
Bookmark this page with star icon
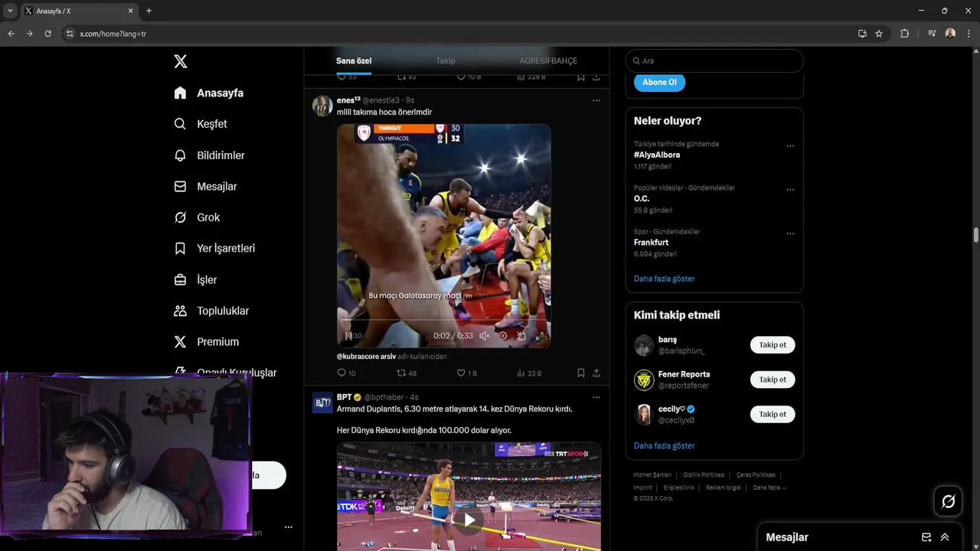(x=879, y=34)
